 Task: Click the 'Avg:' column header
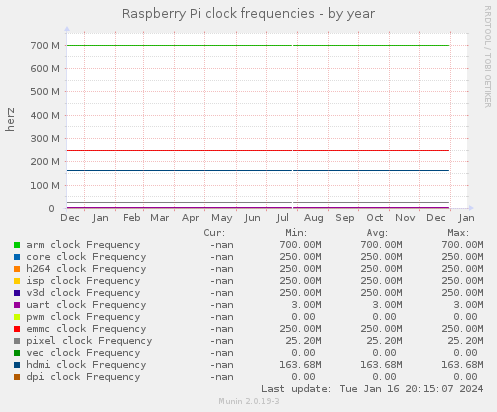(377, 233)
